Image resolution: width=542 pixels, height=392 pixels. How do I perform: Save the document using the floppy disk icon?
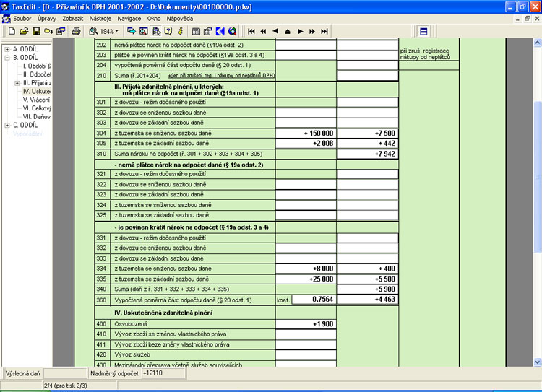click(x=36, y=32)
